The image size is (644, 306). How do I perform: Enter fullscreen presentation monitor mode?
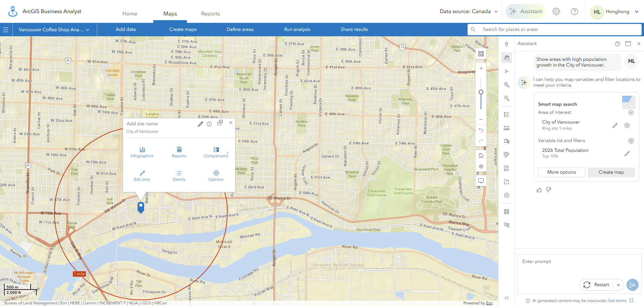pyautogui.click(x=481, y=181)
